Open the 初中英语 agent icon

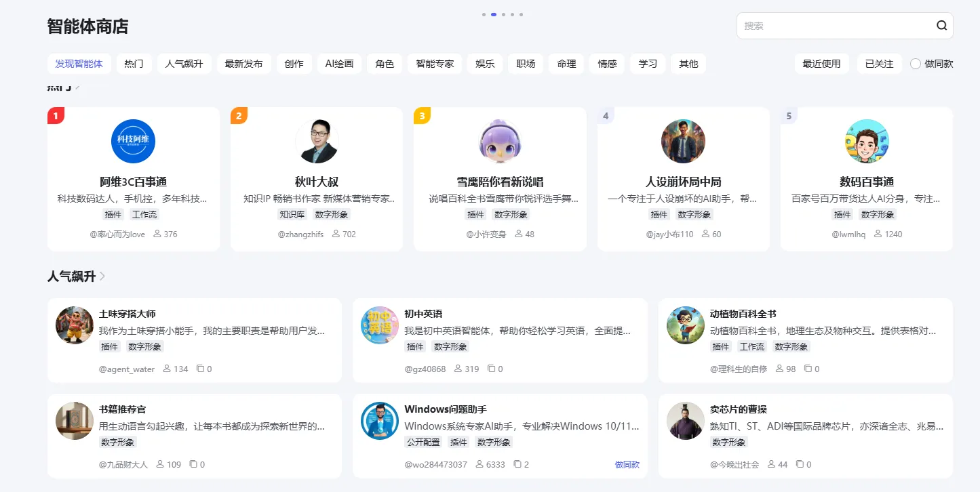(380, 325)
